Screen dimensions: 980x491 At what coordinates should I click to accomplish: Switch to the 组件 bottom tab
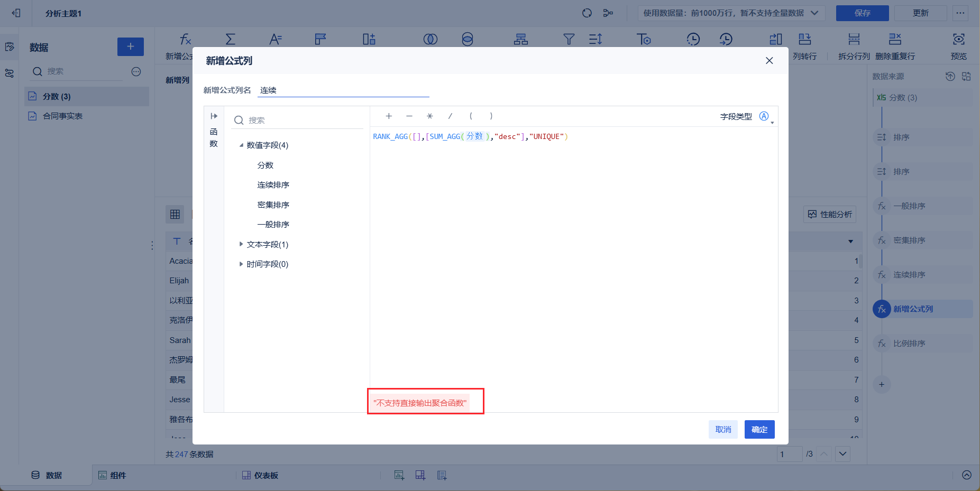[112, 475]
